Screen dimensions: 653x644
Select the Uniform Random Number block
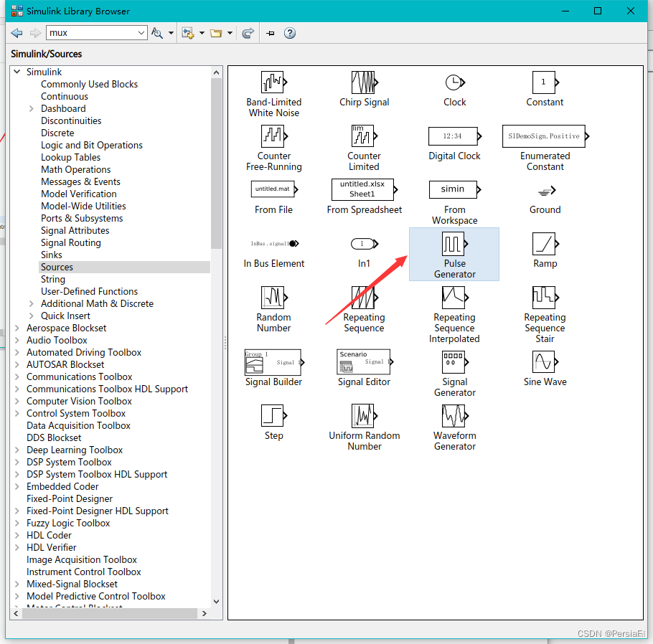coord(364,427)
